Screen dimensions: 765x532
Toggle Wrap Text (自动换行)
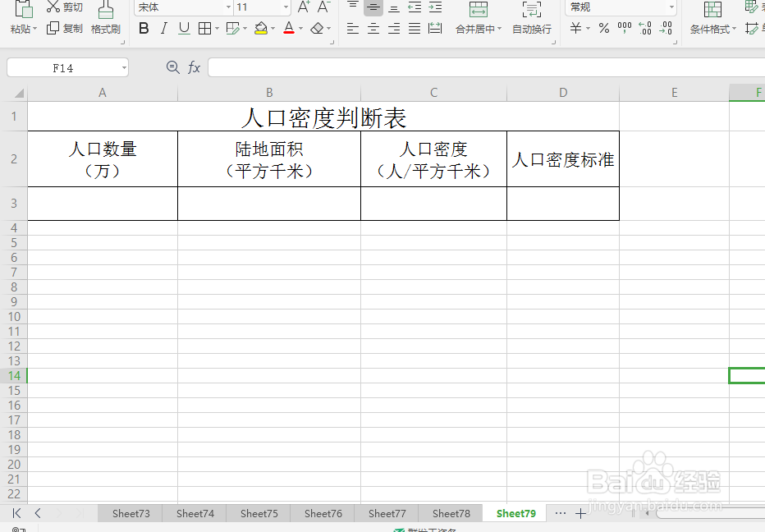531,17
